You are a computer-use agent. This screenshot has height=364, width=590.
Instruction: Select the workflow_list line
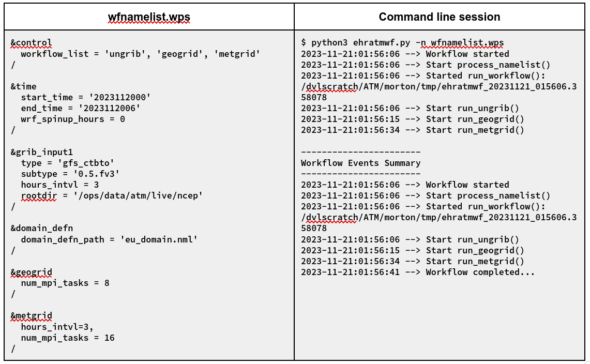tap(140, 54)
